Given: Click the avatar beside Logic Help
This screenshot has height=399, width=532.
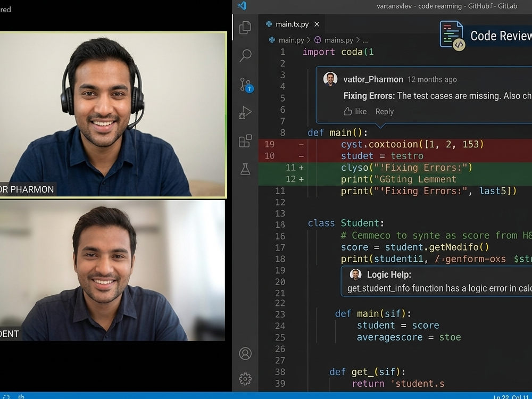Looking at the screenshot, I should 355,274.
